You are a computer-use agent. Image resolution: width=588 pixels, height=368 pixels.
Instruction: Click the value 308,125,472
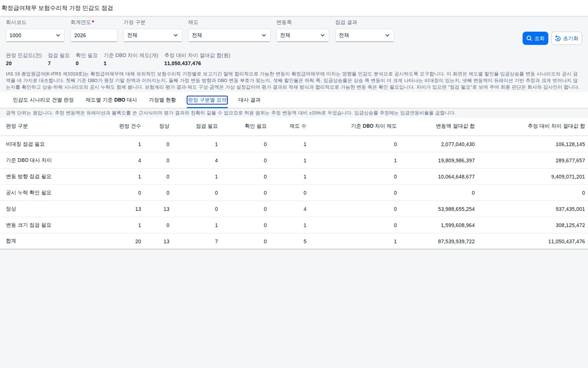(570, 225)
